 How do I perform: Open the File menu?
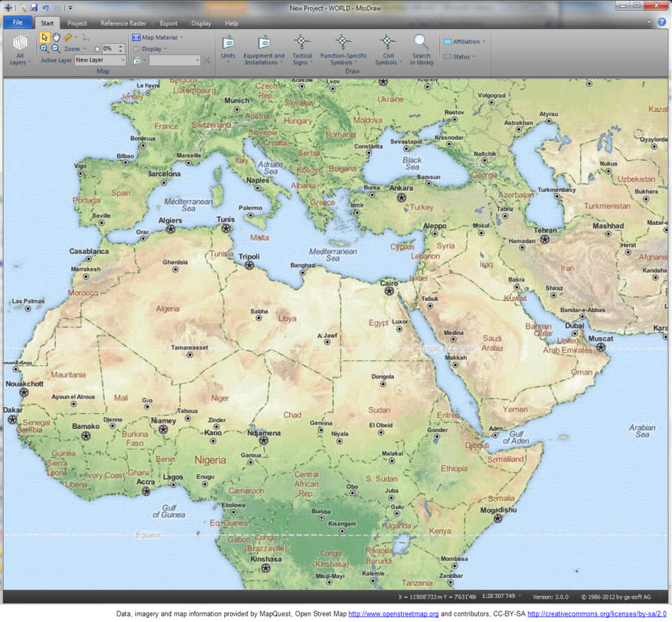(x=17, y=22)
